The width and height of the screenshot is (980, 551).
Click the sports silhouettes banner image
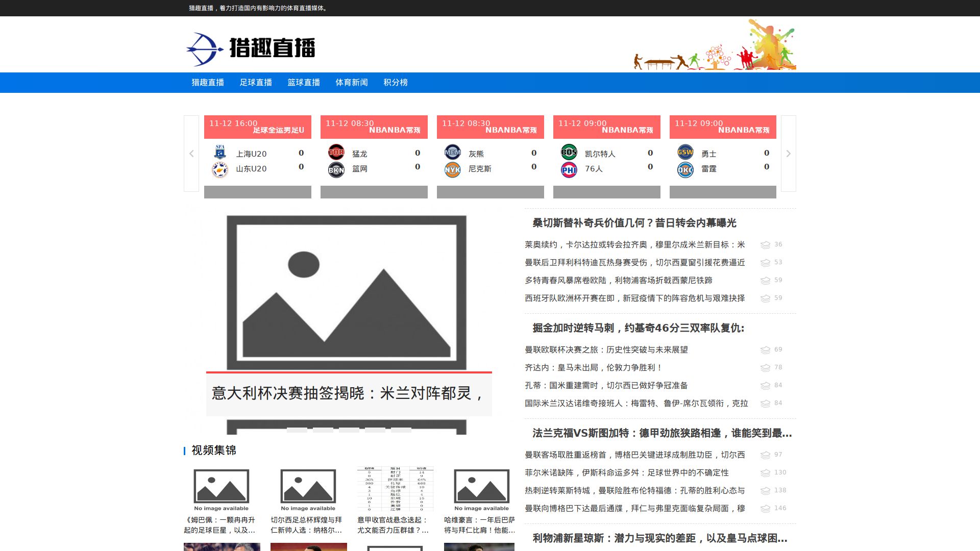[715, 45]
